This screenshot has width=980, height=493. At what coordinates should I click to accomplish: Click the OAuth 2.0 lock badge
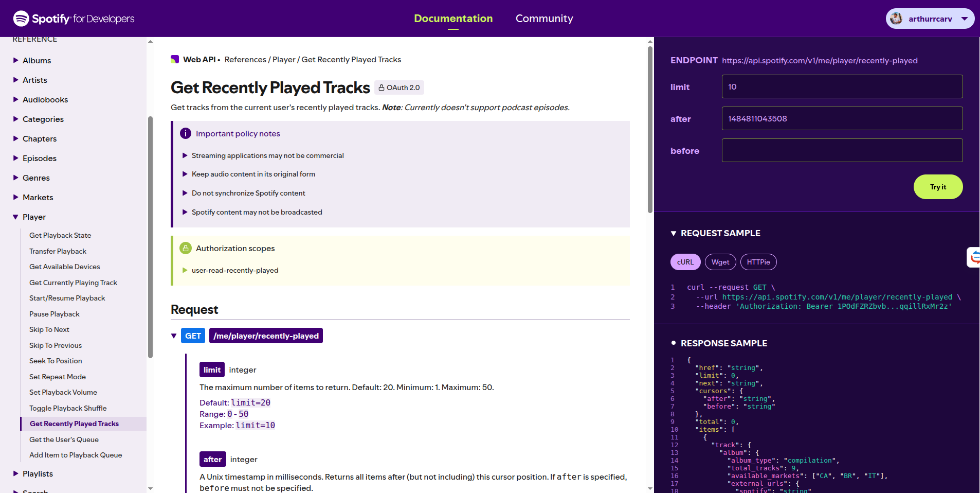pos(399,87)
